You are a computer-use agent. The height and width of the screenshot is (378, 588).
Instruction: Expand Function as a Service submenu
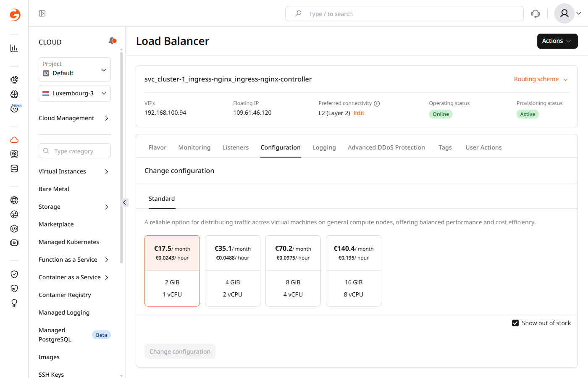(74, 260)
